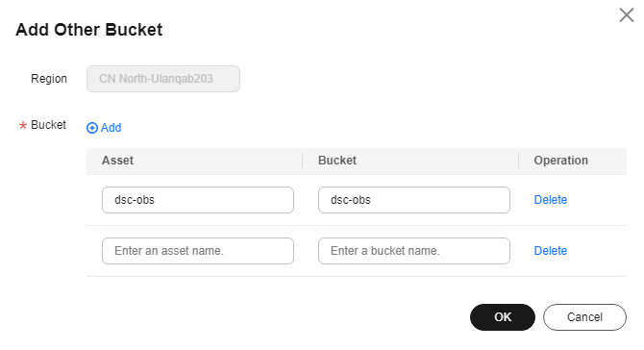
Task: Focus the asset field containing dsc-obs
Action: (x=198, y=200)
